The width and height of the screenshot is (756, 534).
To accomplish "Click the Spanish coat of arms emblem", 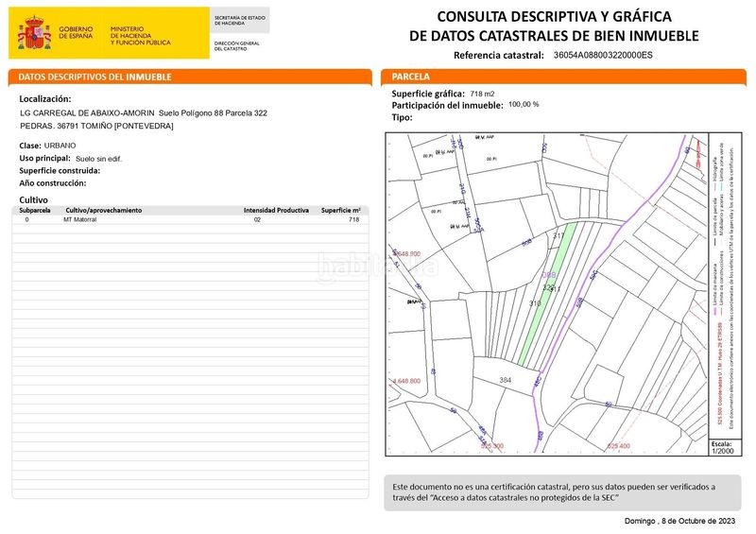I will [34, 33].
